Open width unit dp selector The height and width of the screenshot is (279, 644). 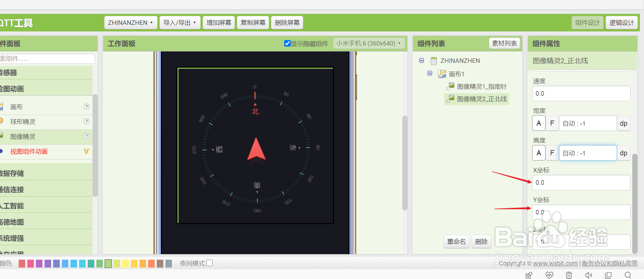624,123
